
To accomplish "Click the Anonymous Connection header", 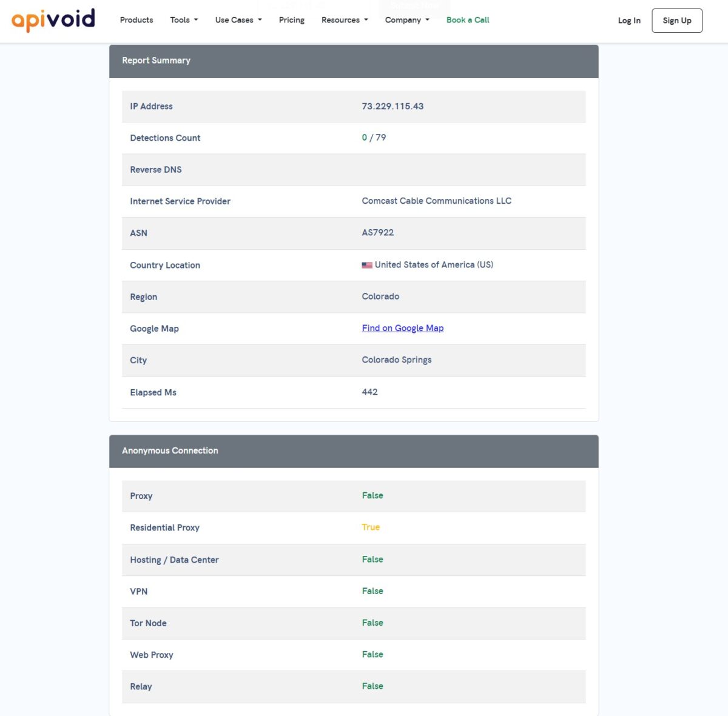I will [x=354, y=451].
